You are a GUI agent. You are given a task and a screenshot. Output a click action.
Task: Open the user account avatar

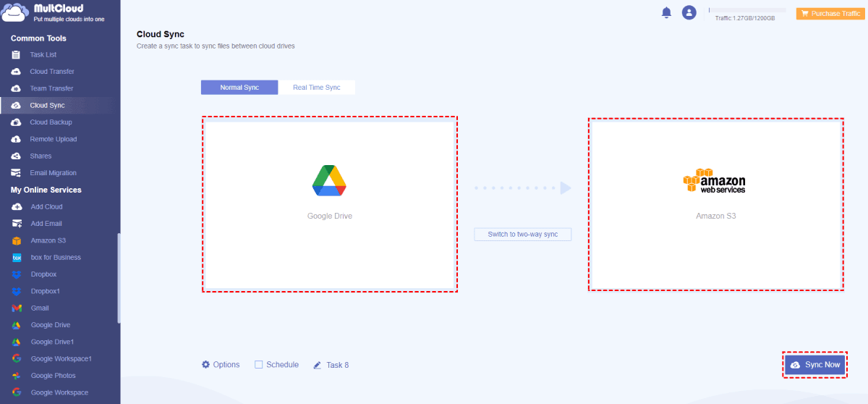pyautogui.click(x=689, y=12)
